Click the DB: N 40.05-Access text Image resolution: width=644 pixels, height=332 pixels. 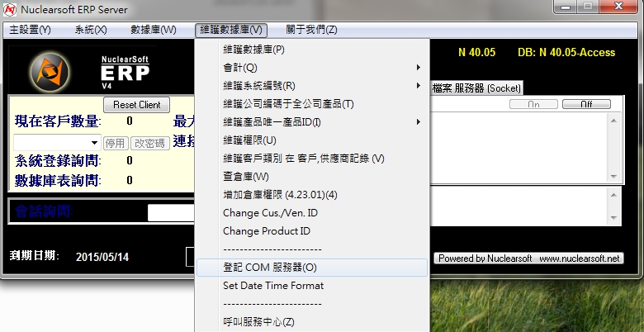(566, 53)
